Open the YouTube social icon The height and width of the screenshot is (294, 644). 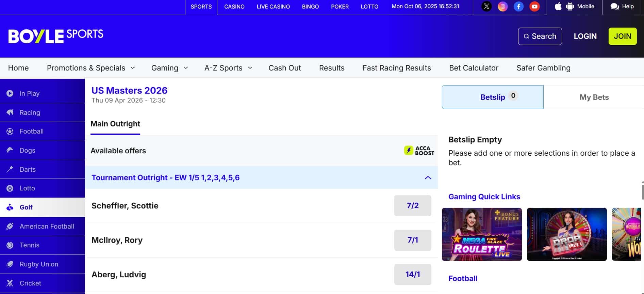pos(534,6)
